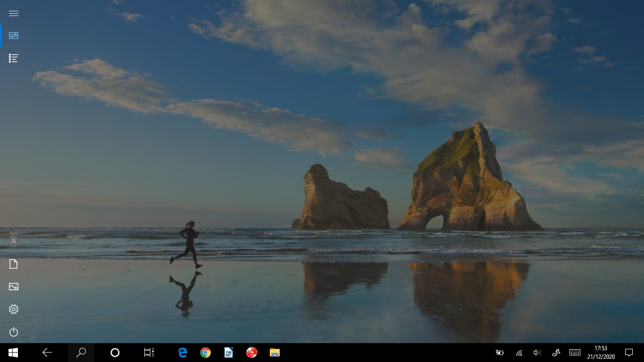Screen dimensions: 644x362
Task: Tap the taskbar Back arrow
Action: [47, 353]
